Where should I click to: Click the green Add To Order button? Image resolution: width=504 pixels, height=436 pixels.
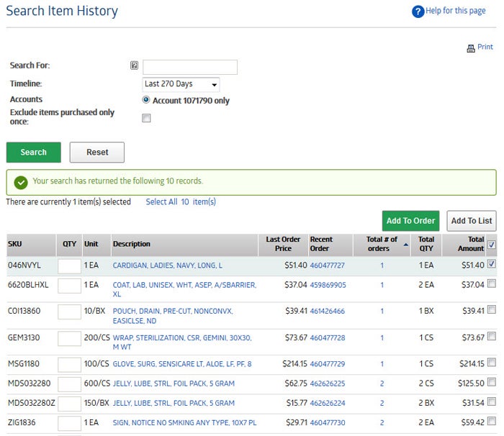click(x=410, y=221)
